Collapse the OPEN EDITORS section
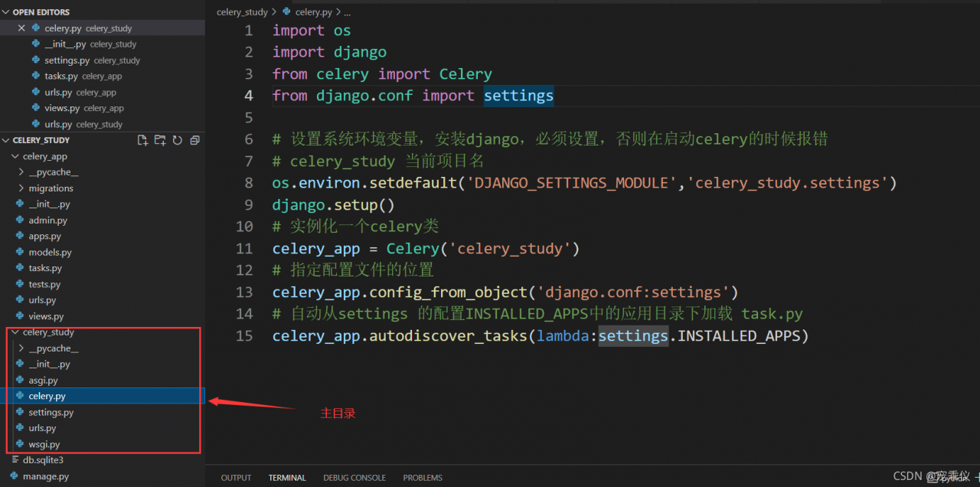This screenshot has height=487, width=980. [x=6, y=12]
